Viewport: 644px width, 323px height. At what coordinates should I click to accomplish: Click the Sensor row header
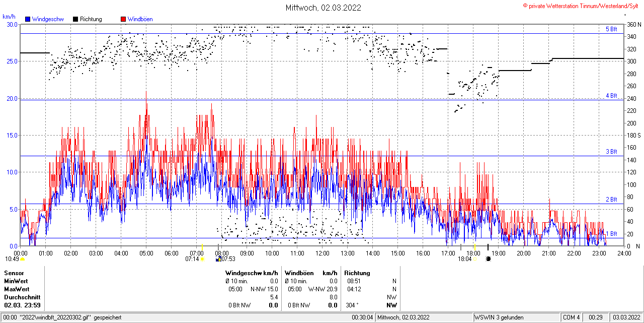coord(14,273)
